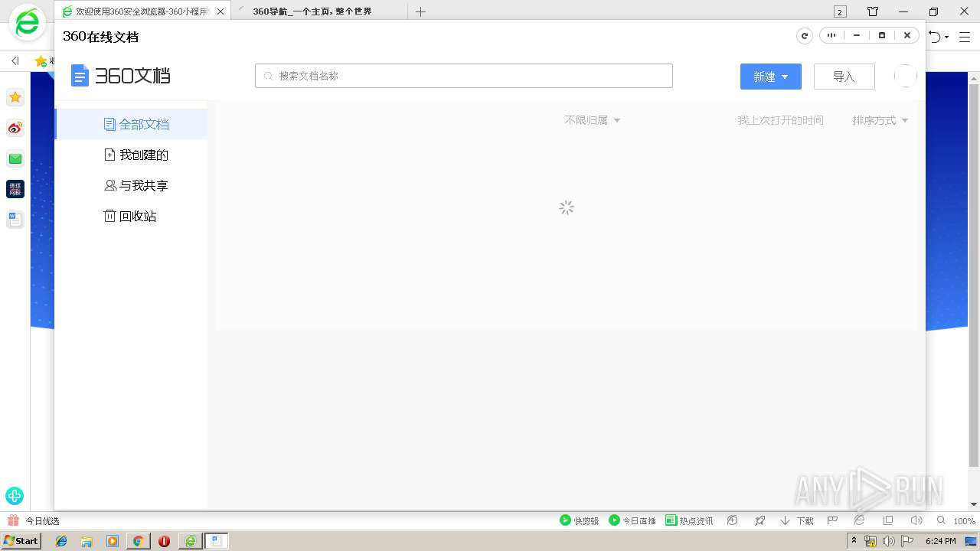Open the file explorer taskbar icon
The width and height of the screenshot is (980, 551).
click(87, 541)
